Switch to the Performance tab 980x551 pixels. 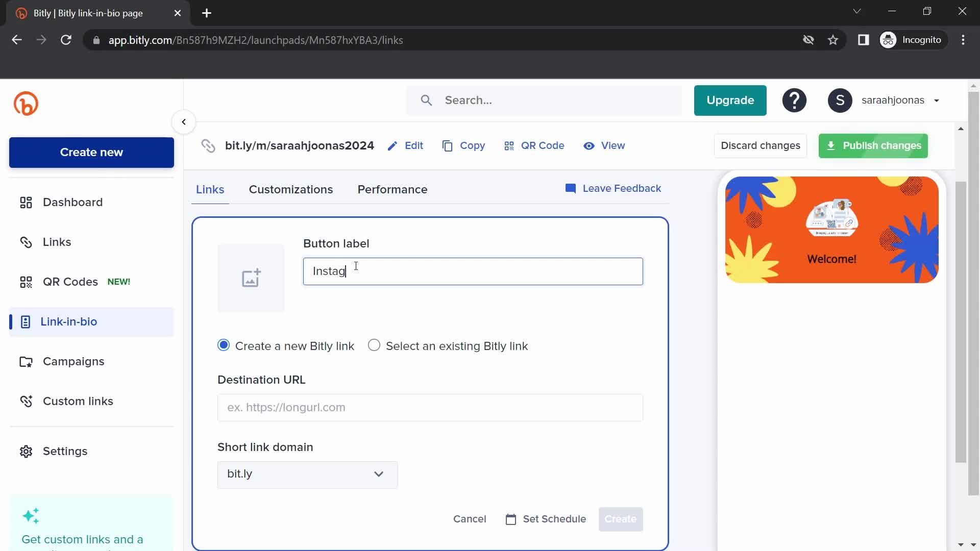[x=393, y=189]
